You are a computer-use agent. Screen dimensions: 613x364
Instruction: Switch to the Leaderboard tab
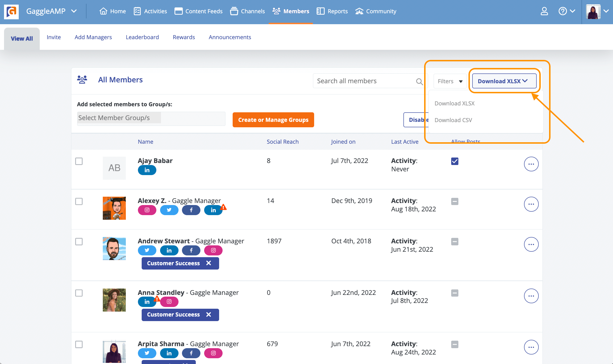pyautogui.click(x=142, y=37)
